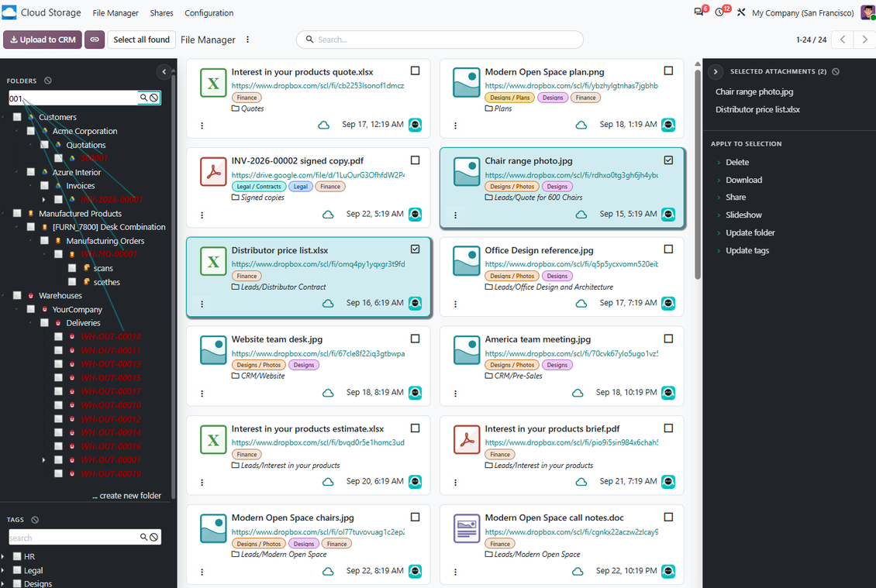Viewport: 876px width, 588px height.
Task: Click the main file search field
Action: 440,40
